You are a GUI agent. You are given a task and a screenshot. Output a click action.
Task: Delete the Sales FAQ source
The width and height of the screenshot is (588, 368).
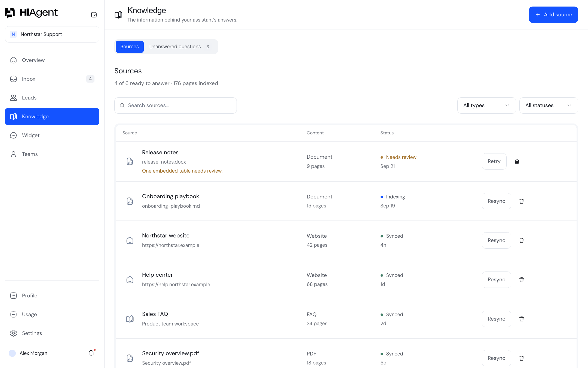point(522,319)
